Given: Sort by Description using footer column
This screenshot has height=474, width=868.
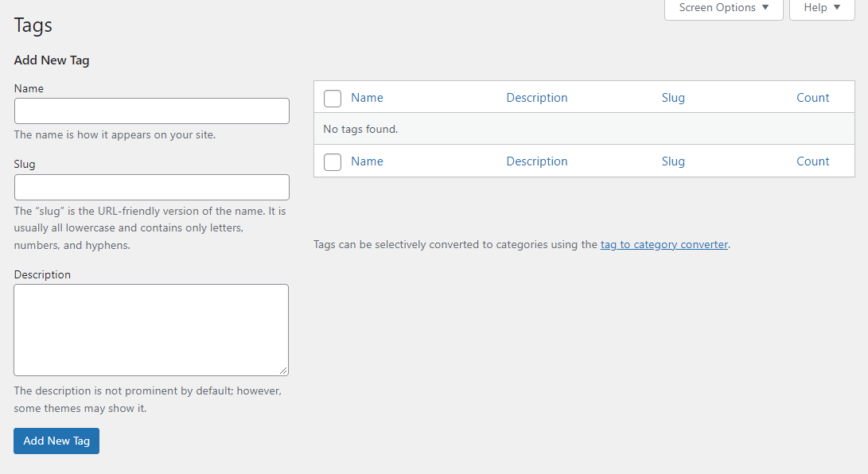Looking at the screenshot, I should coord(537,161).
